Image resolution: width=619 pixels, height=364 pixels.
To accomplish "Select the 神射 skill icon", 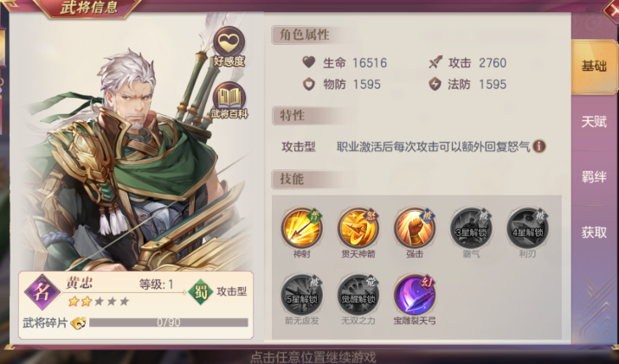I will pyautogui.click(x=302, y=228).
